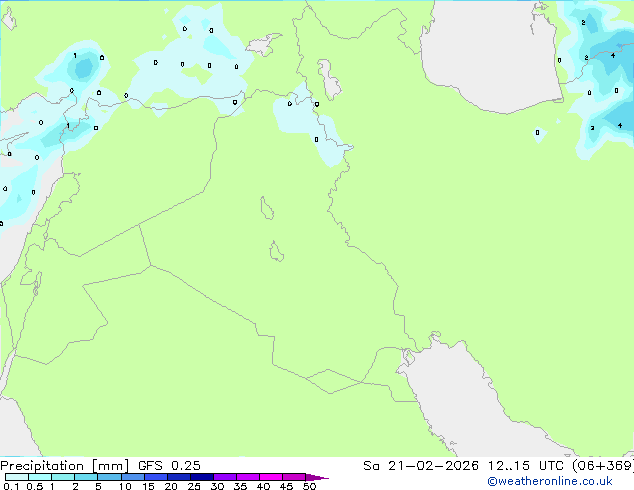
Task: Click the "50" legend scale label
Action: [x=309, y=486]
